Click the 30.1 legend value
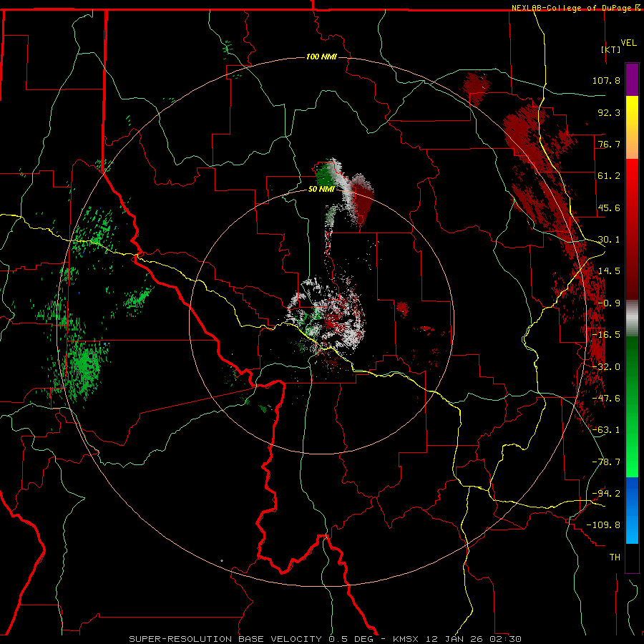The height and width of the screenshot is (644, 644). click(609, 240)
